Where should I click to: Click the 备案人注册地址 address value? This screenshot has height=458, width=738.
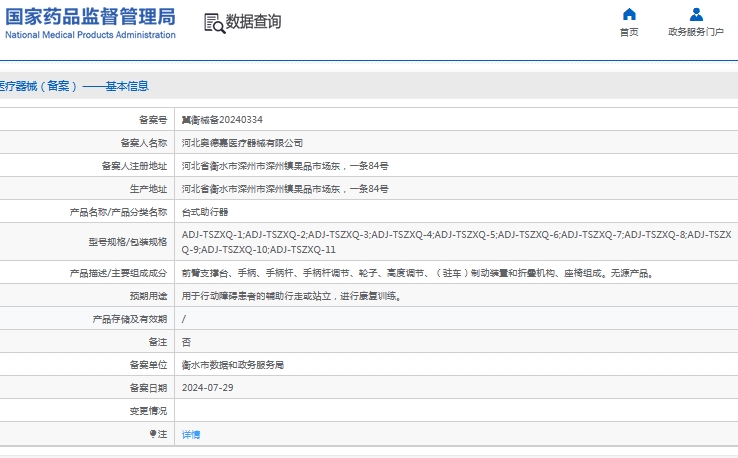[x=285, y=166]
